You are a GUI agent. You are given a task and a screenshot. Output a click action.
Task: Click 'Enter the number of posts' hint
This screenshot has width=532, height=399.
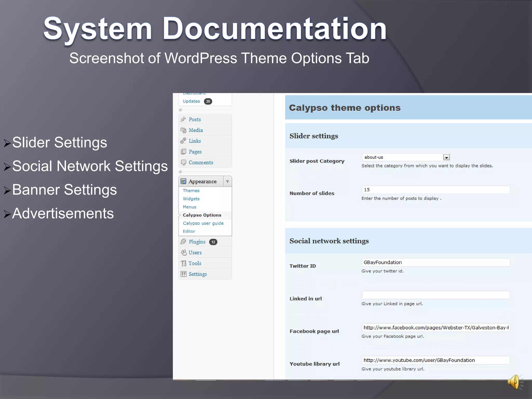401,198
